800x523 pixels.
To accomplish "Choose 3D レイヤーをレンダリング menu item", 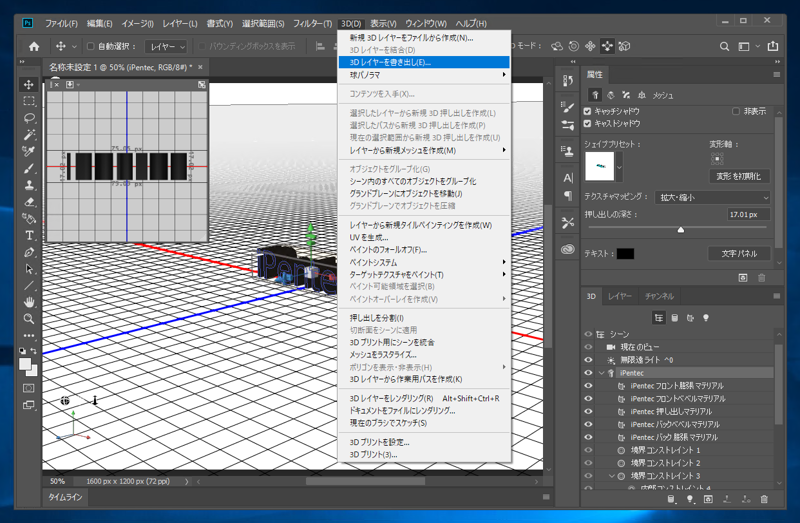I will [x=424, y=398].
